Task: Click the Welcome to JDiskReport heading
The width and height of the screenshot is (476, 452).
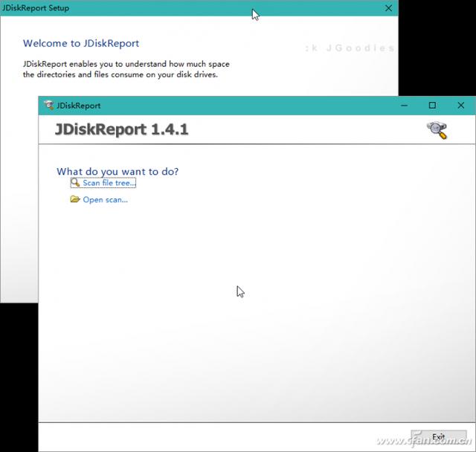Action: tap(81, 43)
